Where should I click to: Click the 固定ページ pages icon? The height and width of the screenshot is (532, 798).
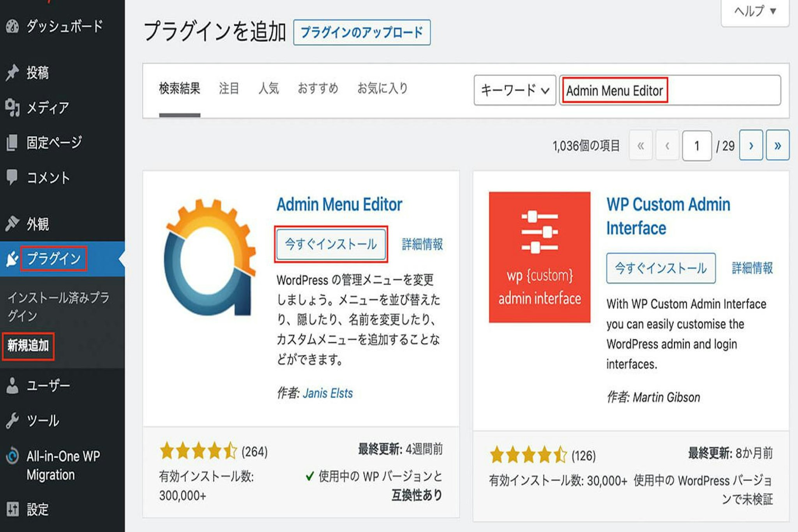click(12, 142)
